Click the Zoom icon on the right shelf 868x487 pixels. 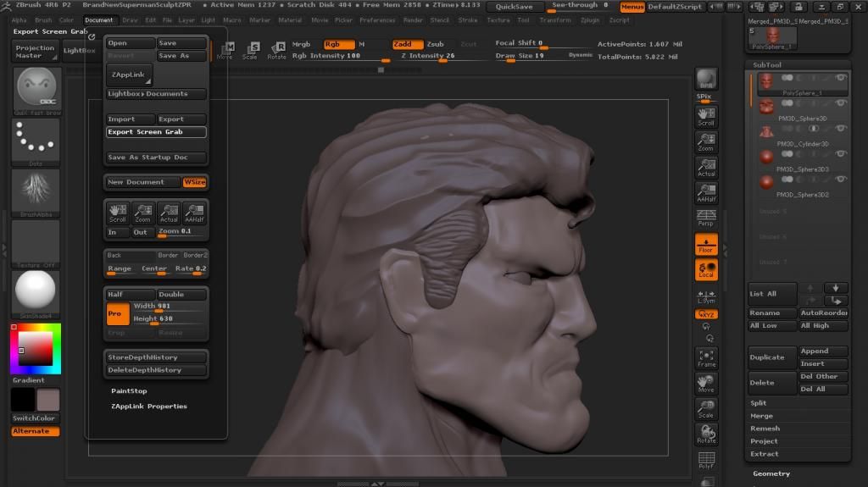point(706,142)
